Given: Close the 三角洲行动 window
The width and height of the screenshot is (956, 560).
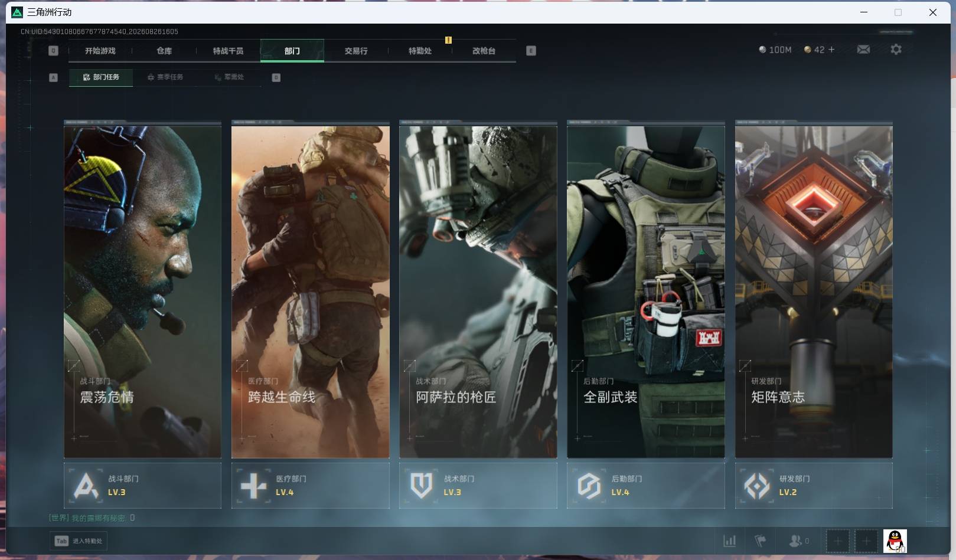Looking at the screenshot, I should pyautogui.click(x=933, y=12).
